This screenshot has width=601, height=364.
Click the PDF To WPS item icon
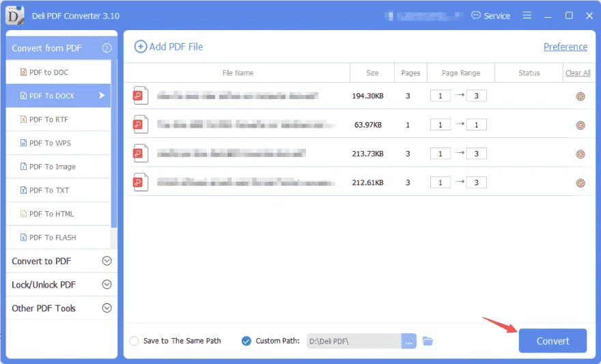23,143
